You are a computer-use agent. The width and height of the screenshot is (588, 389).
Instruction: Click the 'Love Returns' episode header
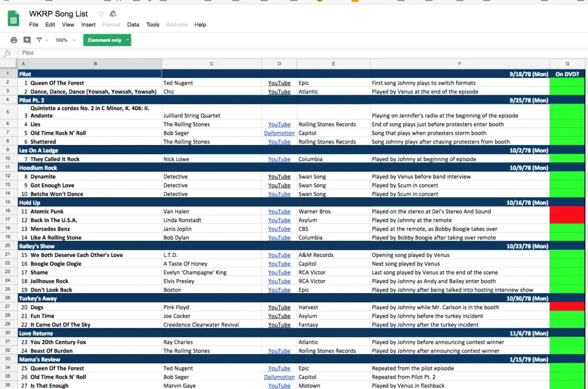[36, 333]
